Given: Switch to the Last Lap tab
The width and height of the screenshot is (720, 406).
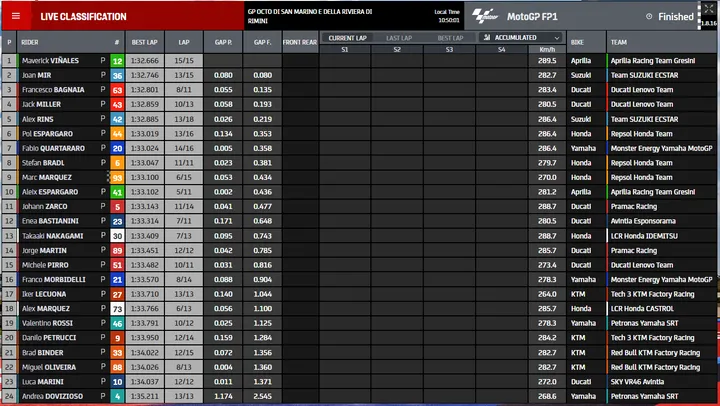Looking at the screenshot, I should click(399, 38).
